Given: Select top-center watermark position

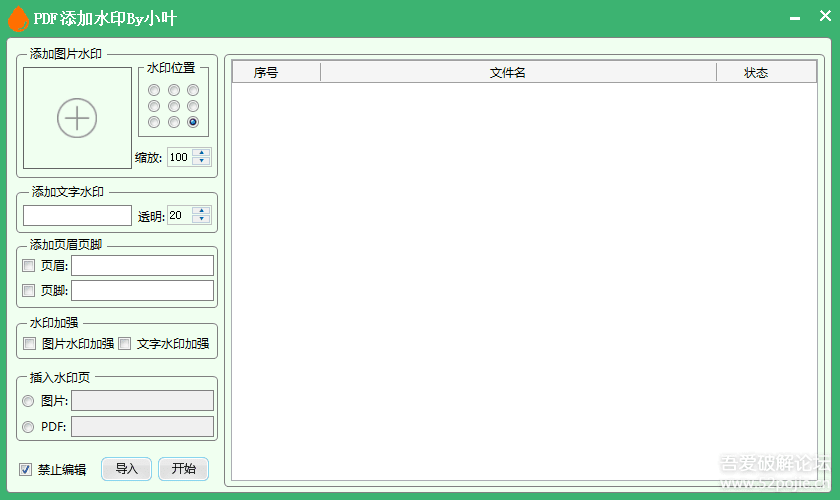Looking at the screenshot, I should (174, 90).
